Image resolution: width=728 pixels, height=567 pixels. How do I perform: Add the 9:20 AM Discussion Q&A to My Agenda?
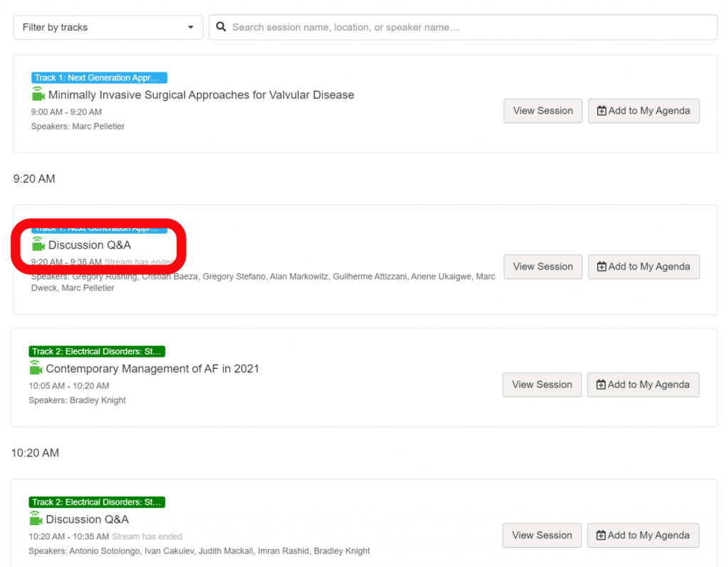pos(643,267)
